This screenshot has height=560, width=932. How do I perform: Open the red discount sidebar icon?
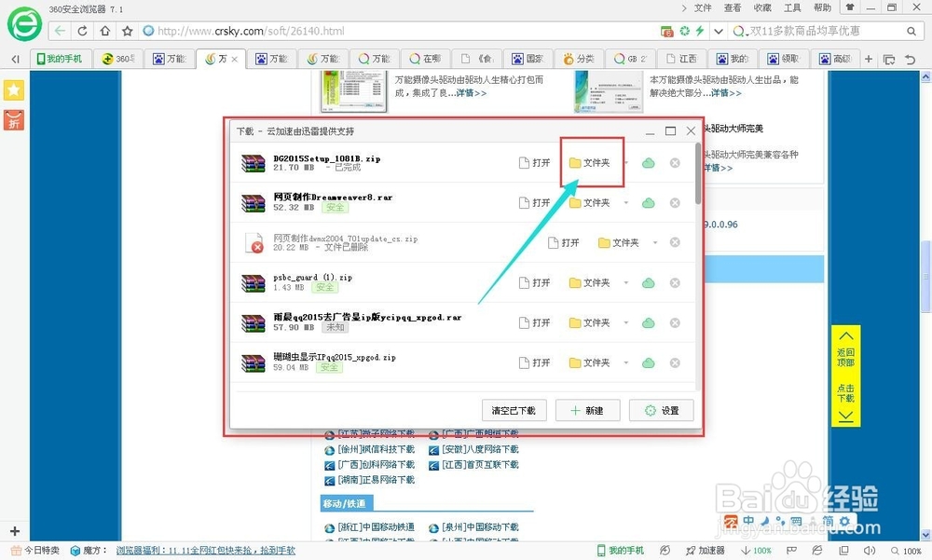[x=14, y=120]
